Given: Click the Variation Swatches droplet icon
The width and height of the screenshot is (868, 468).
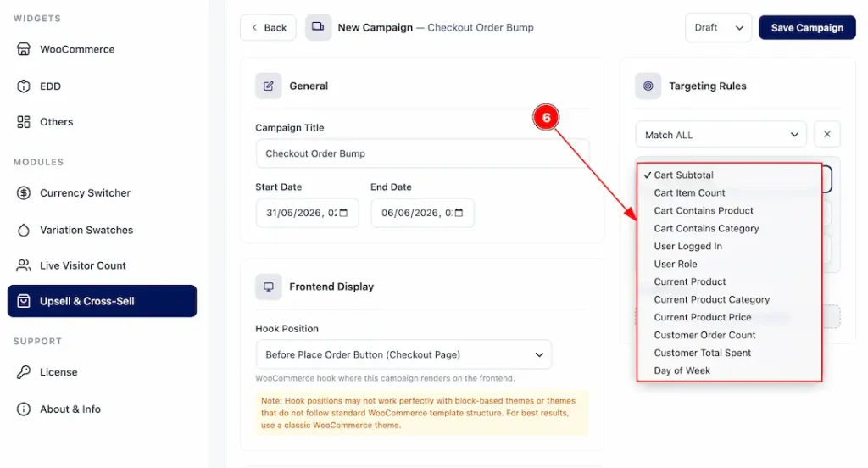Looking at the screenshot, I should 23,230.
